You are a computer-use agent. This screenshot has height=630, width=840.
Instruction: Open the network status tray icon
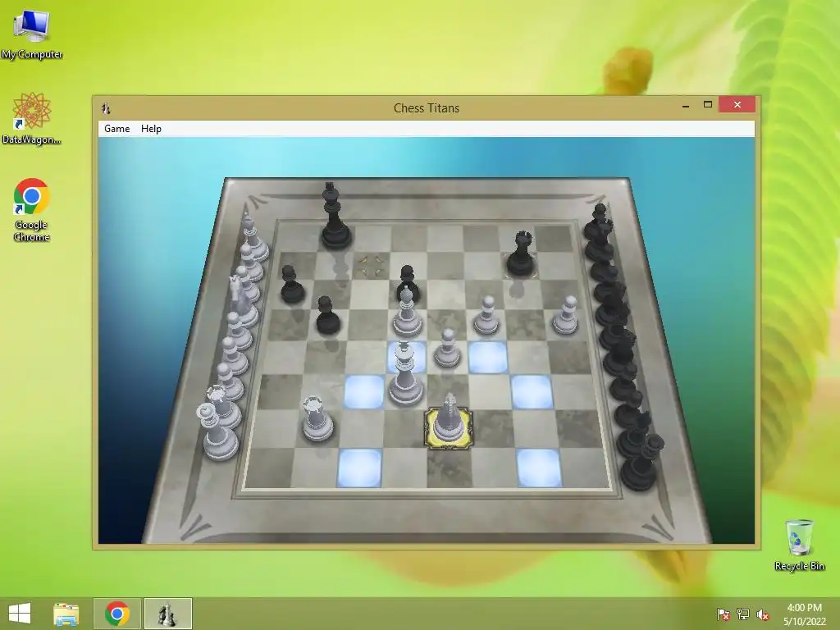coord(743,614)
